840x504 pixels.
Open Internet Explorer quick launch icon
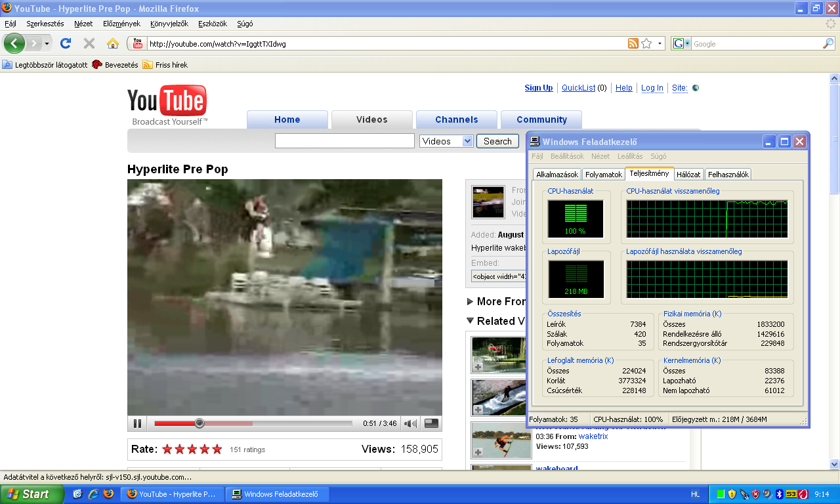(93, 493)
